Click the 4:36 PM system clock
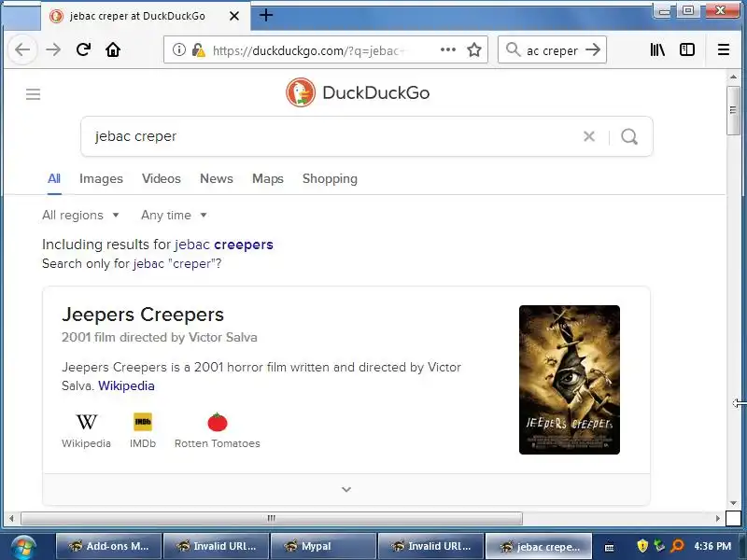The height and width of the screenshot is (560, 747). click(712, 546)
